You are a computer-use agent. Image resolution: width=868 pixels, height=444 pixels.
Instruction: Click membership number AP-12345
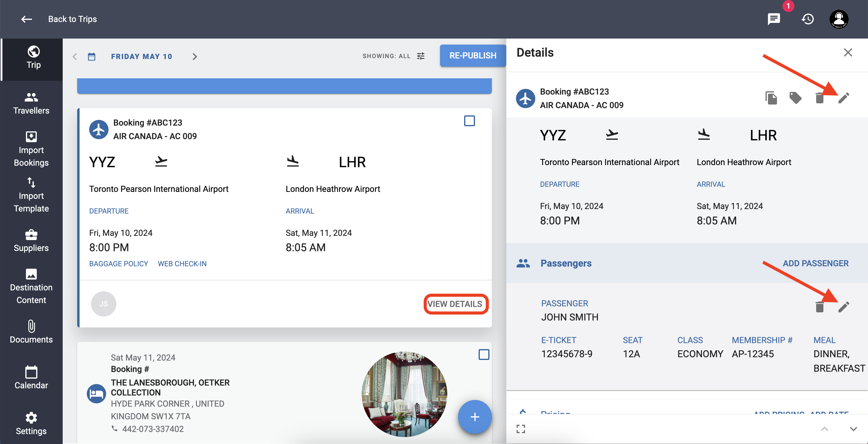[753, 354]
